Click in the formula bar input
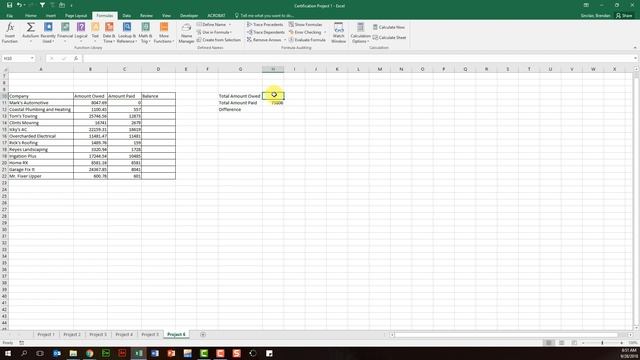This screenshot has height=360, width=640. [x=359, y=58]
